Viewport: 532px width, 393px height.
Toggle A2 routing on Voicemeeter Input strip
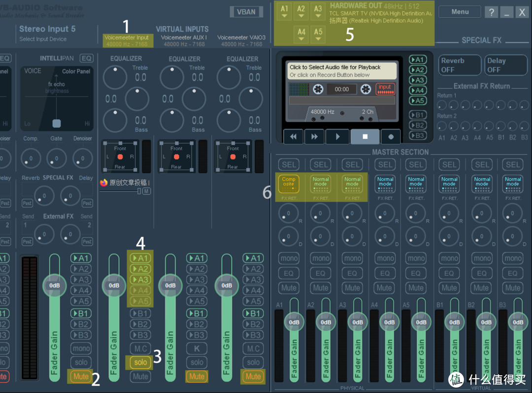coord(140,269)
